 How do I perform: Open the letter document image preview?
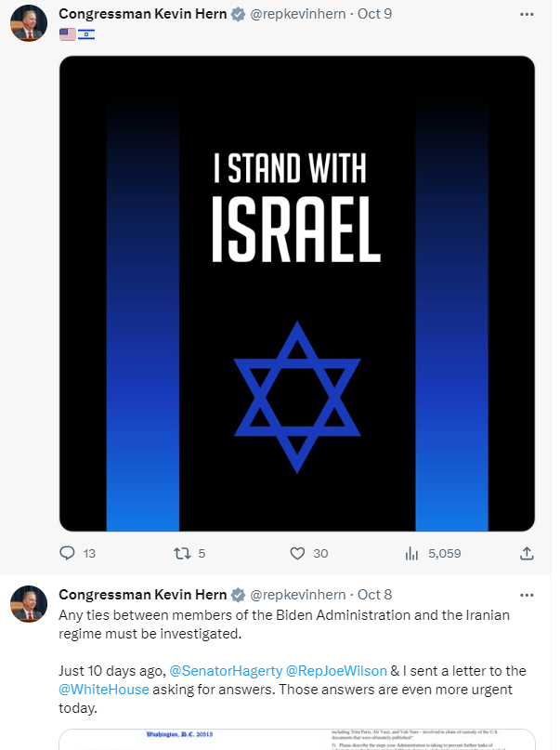point(297,739)
